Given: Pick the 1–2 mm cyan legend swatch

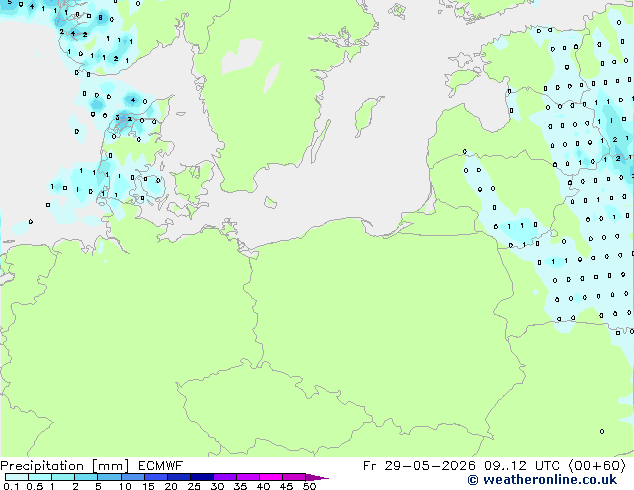Looking at the screenshot, I should click(63, 477).
